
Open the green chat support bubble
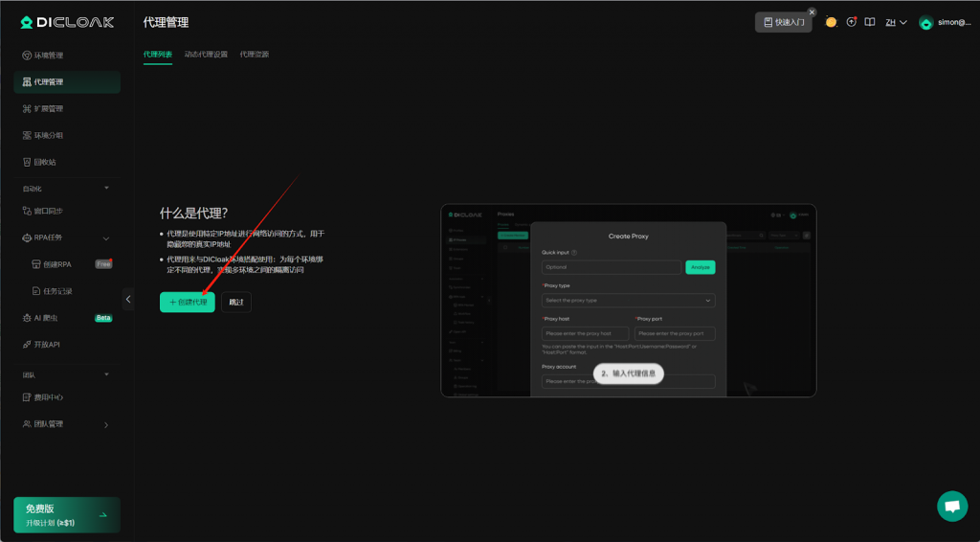tap(951, 507)
